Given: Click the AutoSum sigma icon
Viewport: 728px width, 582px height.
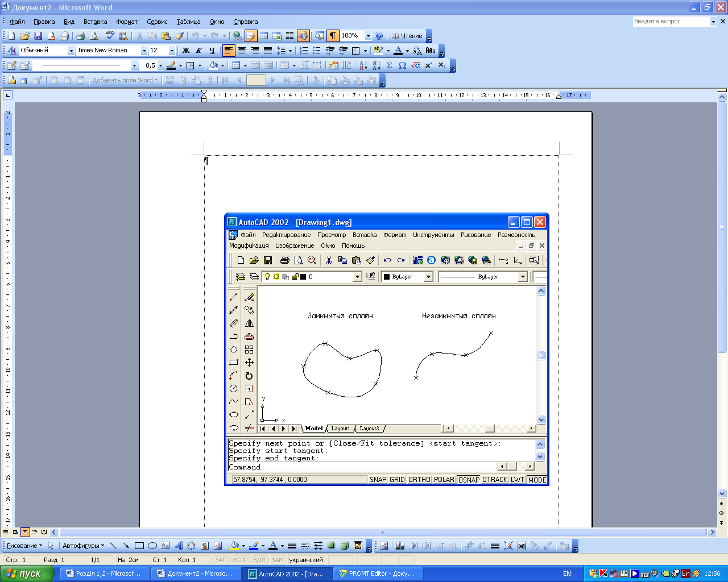Looking at the screenshot, I should 389,65.
